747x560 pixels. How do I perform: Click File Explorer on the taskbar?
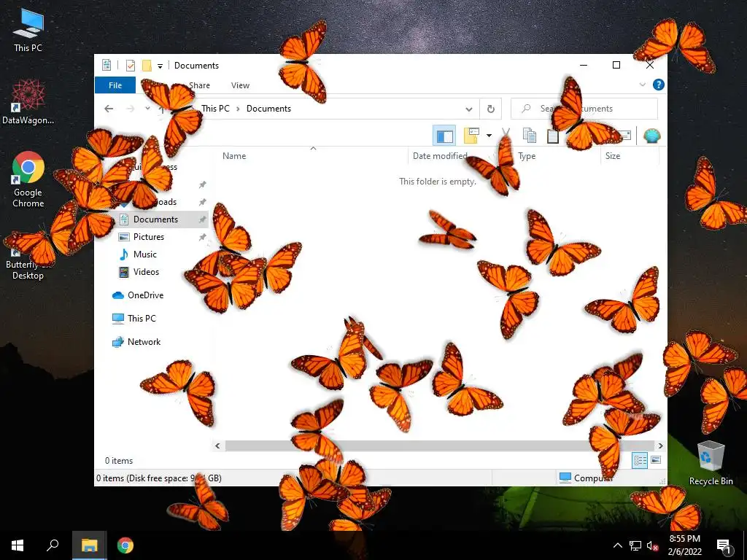(89, 545)
